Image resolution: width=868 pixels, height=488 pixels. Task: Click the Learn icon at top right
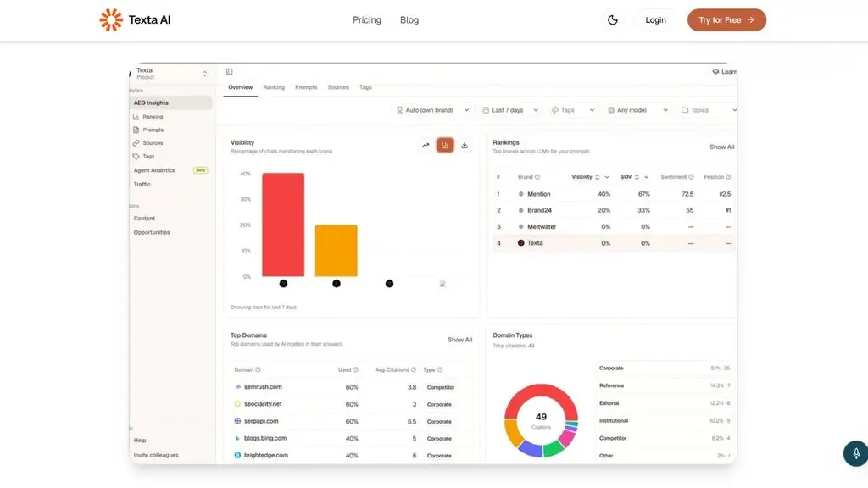tap(715, 72)
